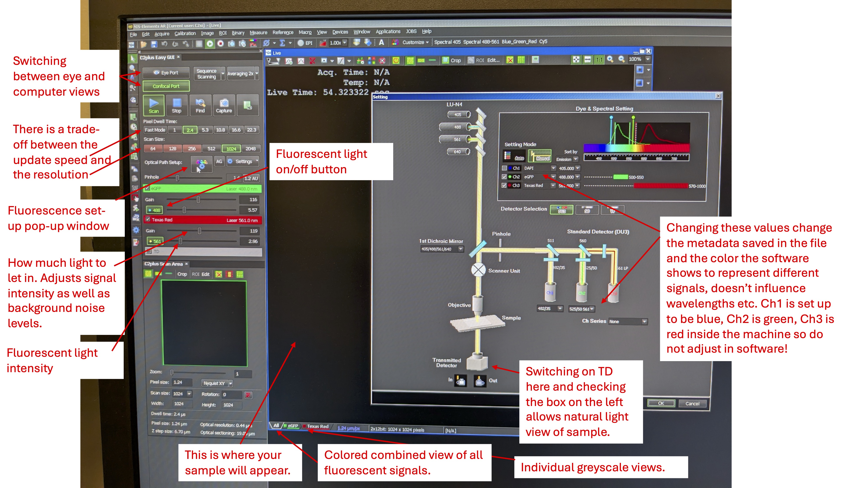This screenshot has width=868, height=488.
Task: Click the yellow power icon in Live toolbar
Action: coord(396,61)
